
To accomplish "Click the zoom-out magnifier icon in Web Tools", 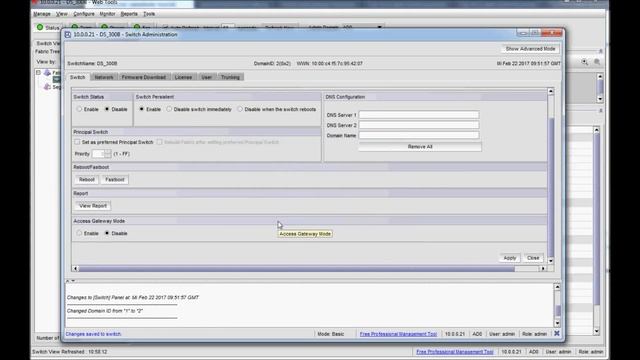I will (x=597, y=62).
